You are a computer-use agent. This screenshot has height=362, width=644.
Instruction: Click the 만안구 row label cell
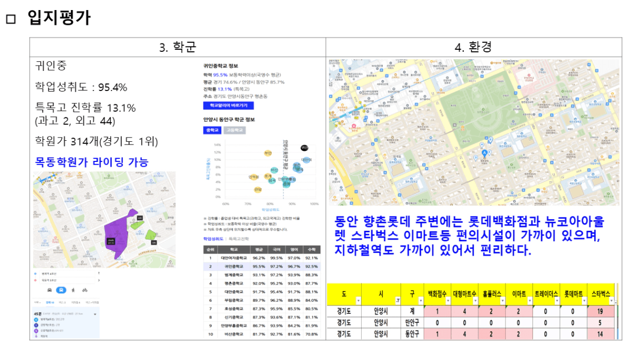412,323
